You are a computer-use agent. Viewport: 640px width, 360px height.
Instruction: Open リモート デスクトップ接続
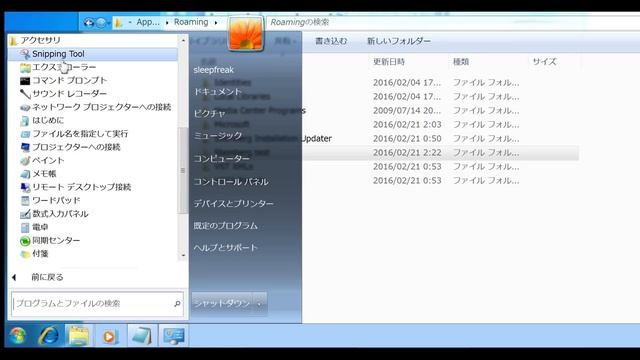point(76,187)
